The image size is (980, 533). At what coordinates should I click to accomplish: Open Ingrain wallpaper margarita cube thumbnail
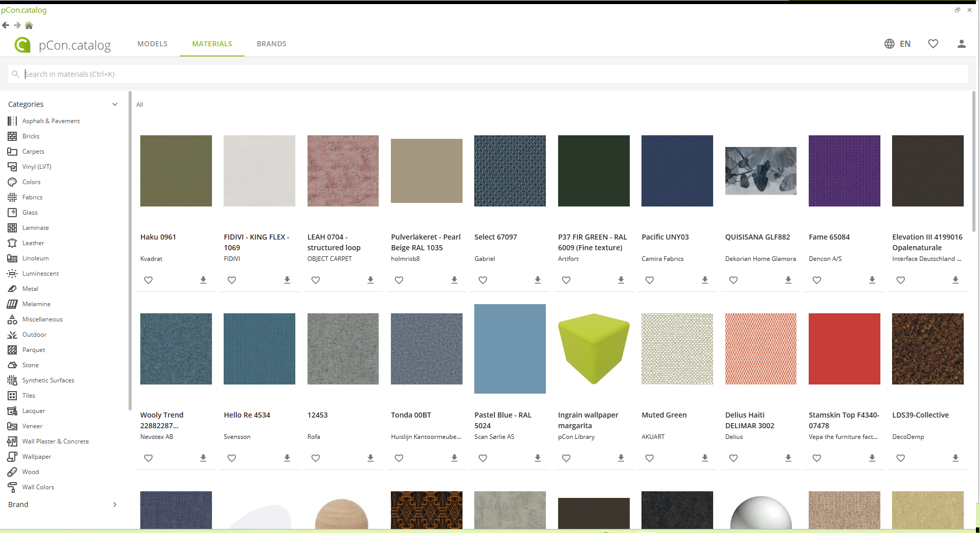click(594, 349)
